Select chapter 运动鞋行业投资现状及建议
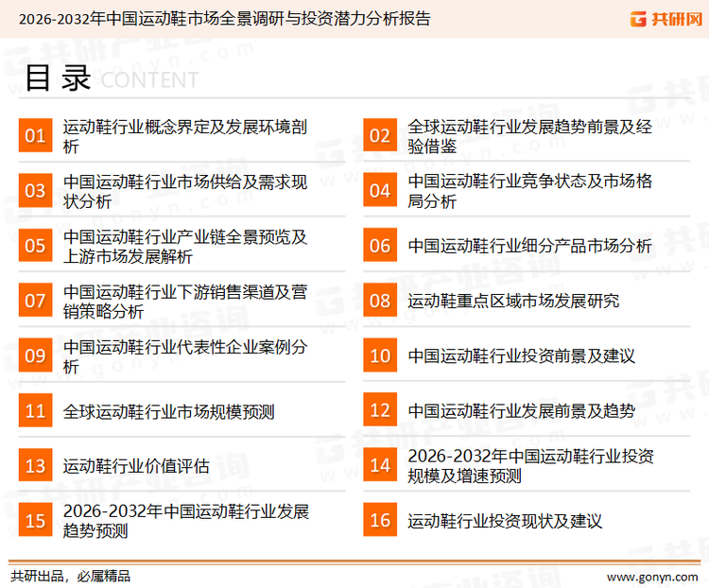This screenshot has height=588, width=709. [505, 521]
